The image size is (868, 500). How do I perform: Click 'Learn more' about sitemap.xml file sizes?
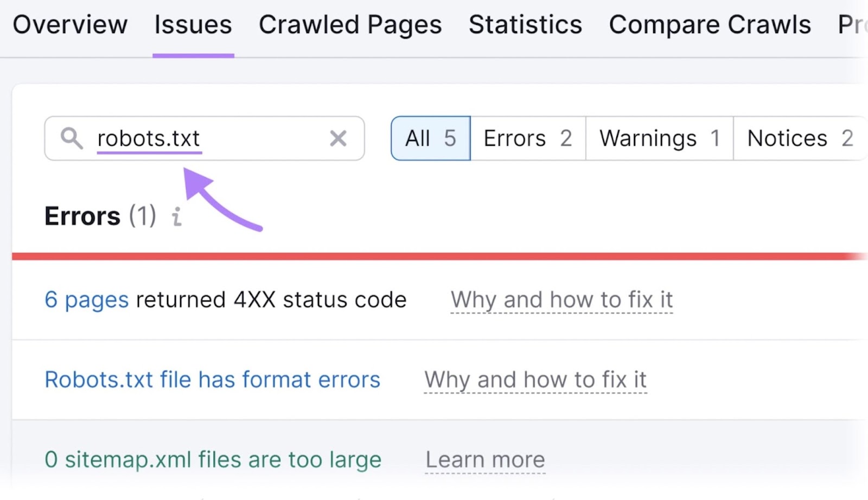[x=484, y=459]
